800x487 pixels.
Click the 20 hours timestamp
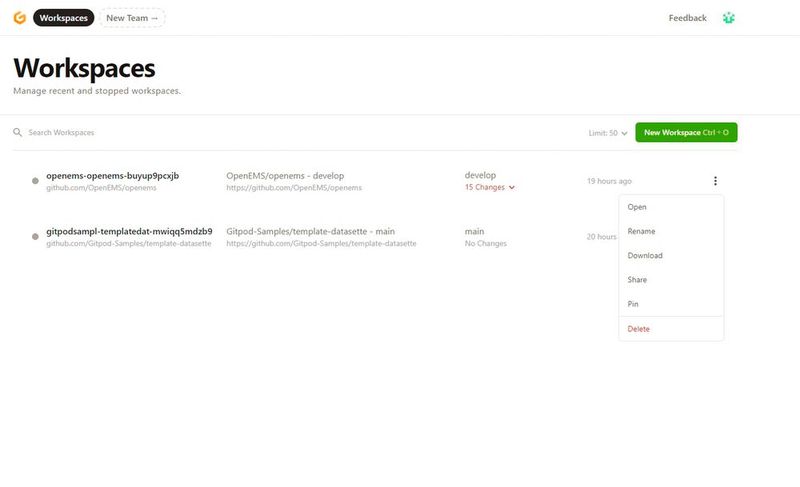coord(602,237)
